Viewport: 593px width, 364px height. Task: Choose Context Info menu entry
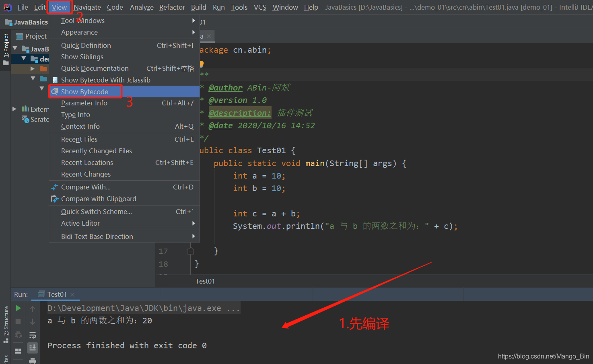pos(124,126)
